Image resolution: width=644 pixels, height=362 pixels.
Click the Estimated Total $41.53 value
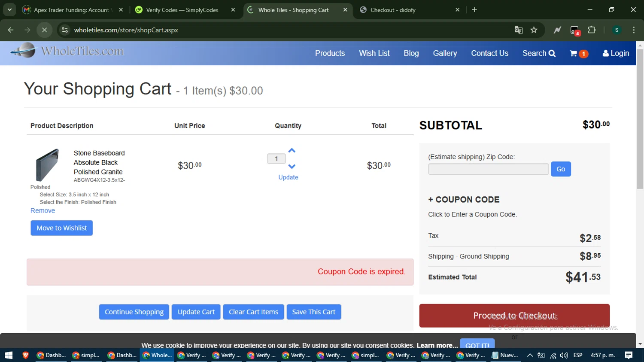tap(583, 277)
